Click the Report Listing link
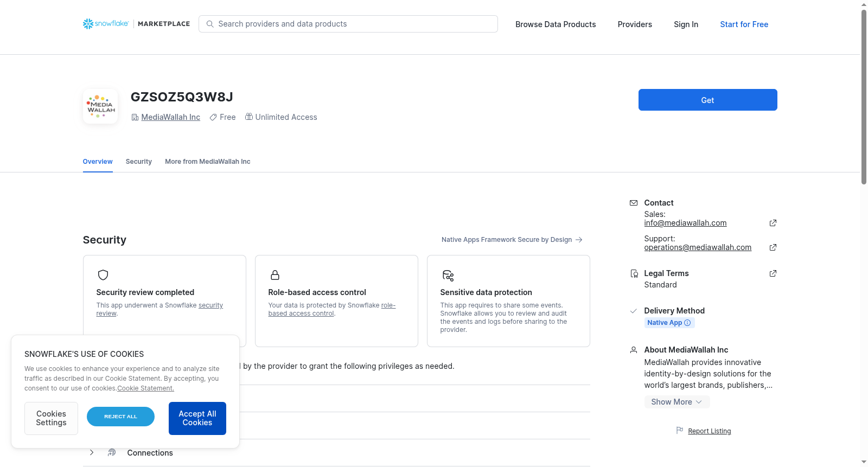Screen dimensions: 868x467 click(x=709, y=431)
